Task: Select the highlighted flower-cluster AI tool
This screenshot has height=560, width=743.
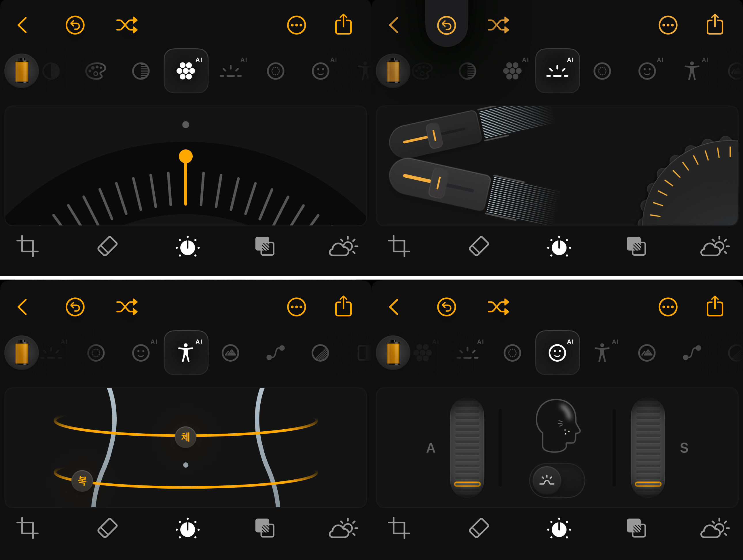Action: [186, 71]
